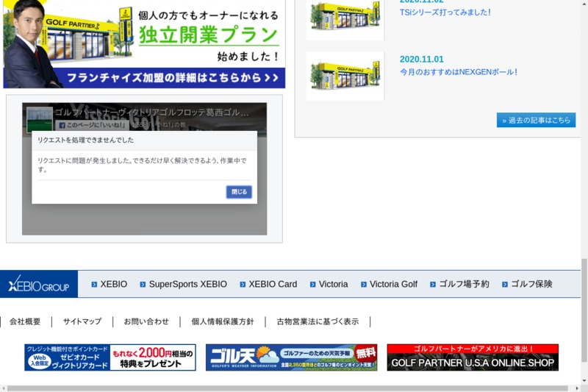Open the ゴル天 weather banner
The image size is (588, 392).
click(x=291, y=357)
